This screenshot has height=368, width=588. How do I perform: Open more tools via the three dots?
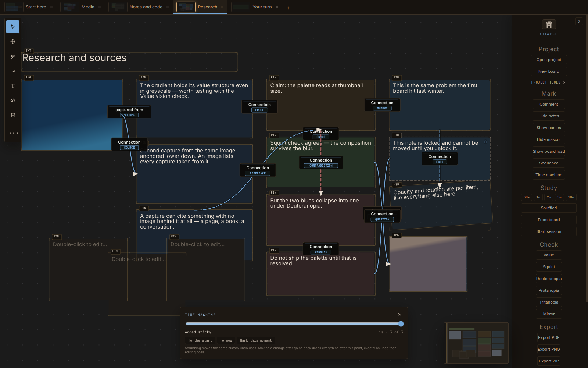(x=14, y=133)
